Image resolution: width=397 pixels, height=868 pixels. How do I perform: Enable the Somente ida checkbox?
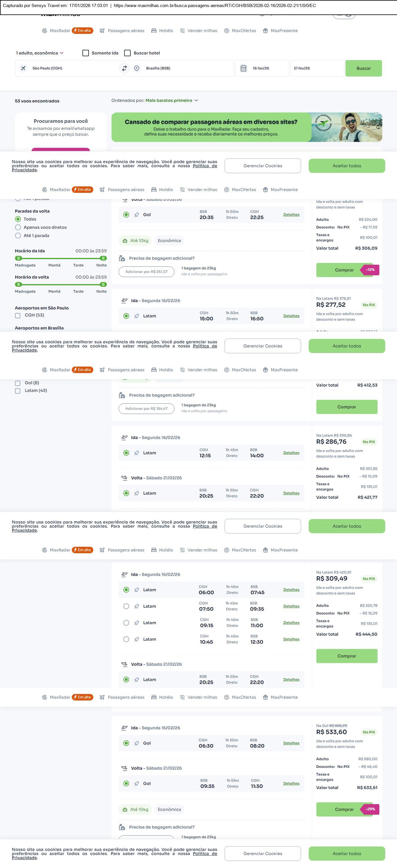point(86,53)
